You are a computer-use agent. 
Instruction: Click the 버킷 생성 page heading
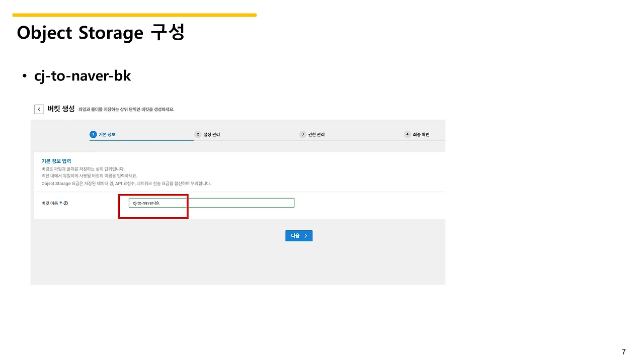pyautogui.click(x=61, y=109)
